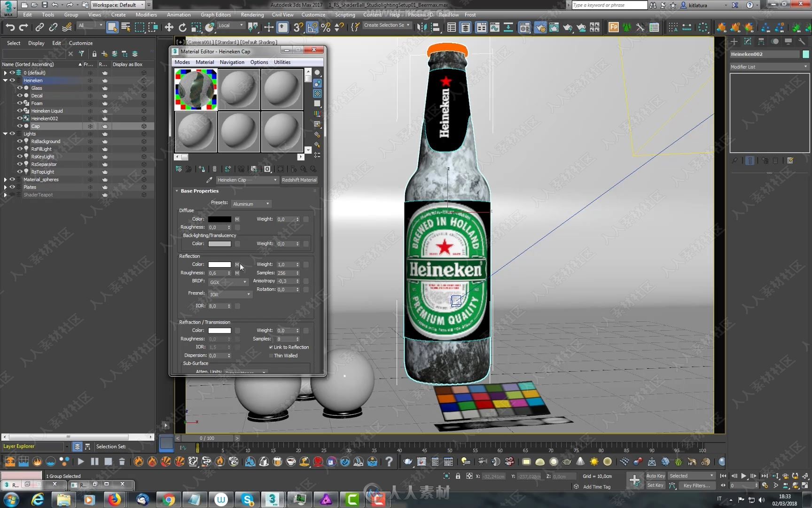
Task: Click Show Shaded Material in Viewport icon
Action: (281, 169)
